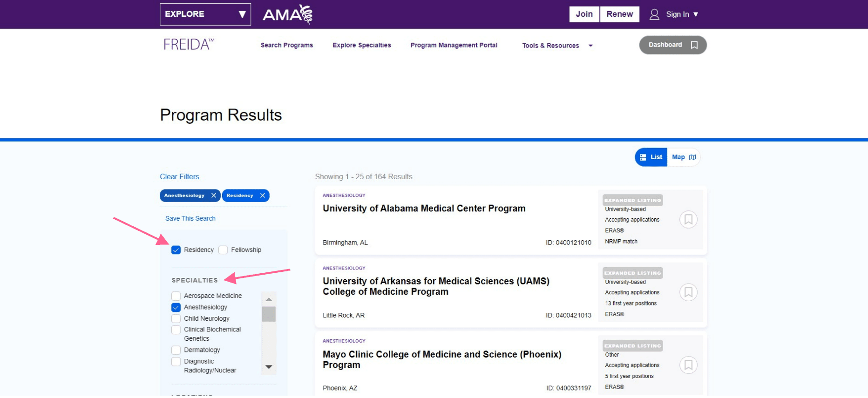Click Expanded Listing badge on Mayo program

[632, 346]
